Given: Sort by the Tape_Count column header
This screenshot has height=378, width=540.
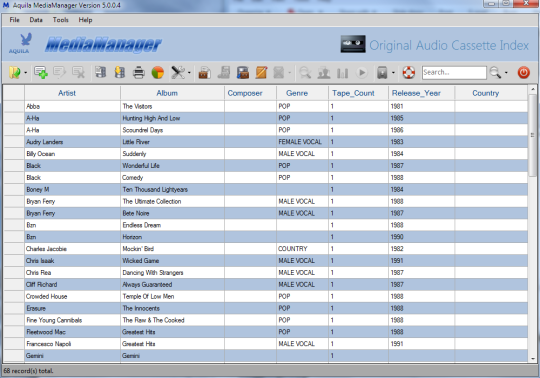Looking at the screenshot, I should pyautogui.click(x=358, y=93).
